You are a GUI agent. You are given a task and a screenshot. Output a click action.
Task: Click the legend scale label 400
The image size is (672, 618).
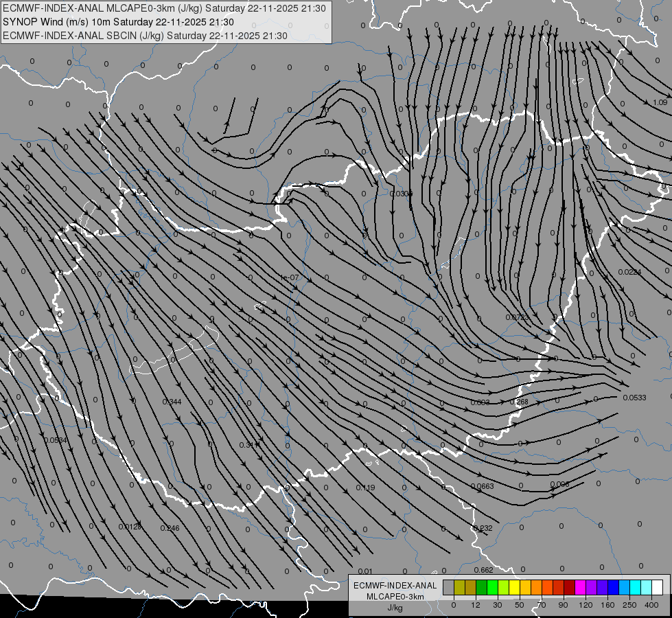(x=651, y=605)
